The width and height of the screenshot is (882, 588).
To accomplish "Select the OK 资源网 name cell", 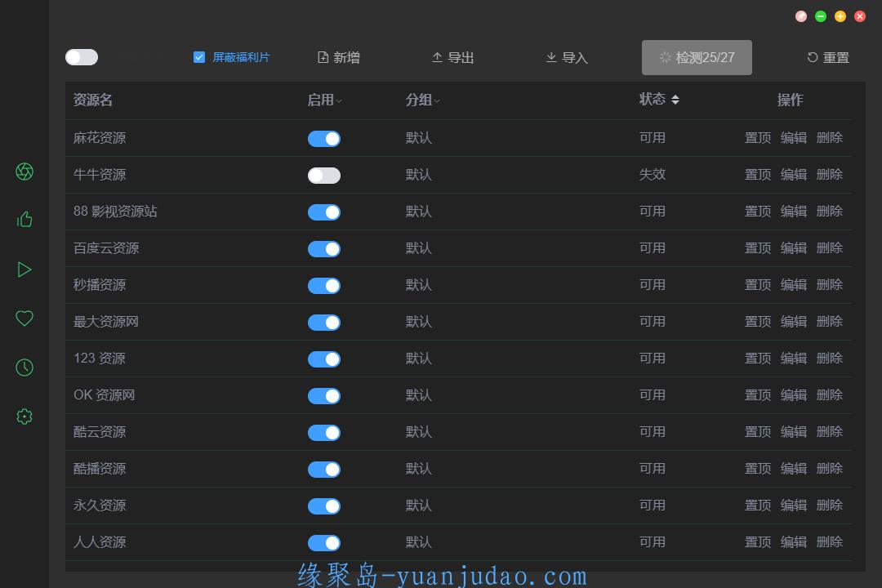I will [x=105, y=395].
